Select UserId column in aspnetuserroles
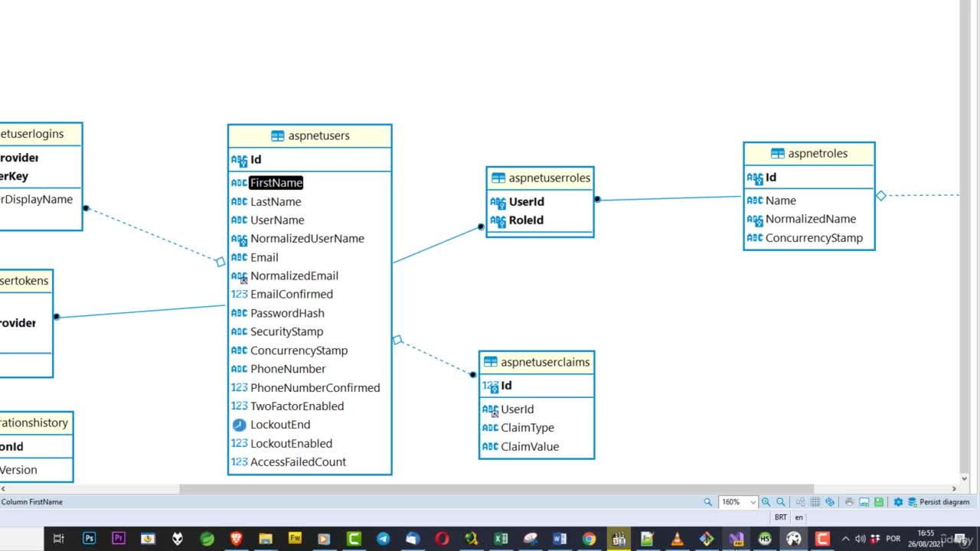This screenshot has height=551, width=980. pyautogui.click(x=527, y=201)
